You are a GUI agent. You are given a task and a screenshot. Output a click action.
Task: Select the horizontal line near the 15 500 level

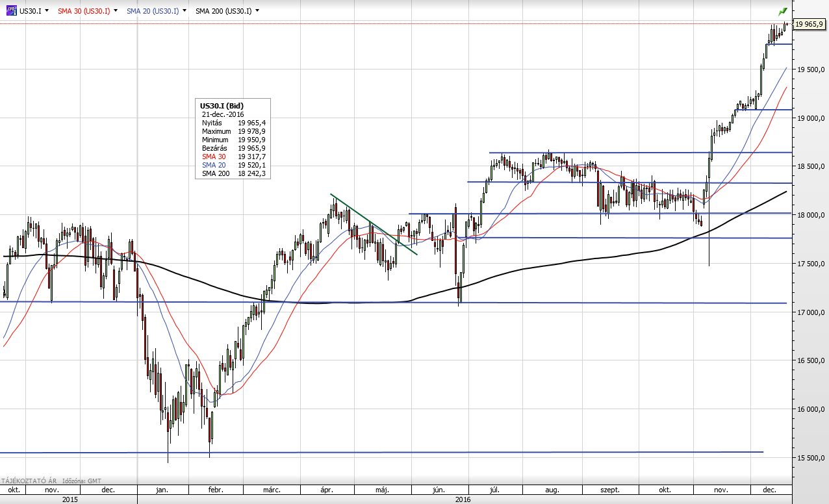tap(381, 452)
